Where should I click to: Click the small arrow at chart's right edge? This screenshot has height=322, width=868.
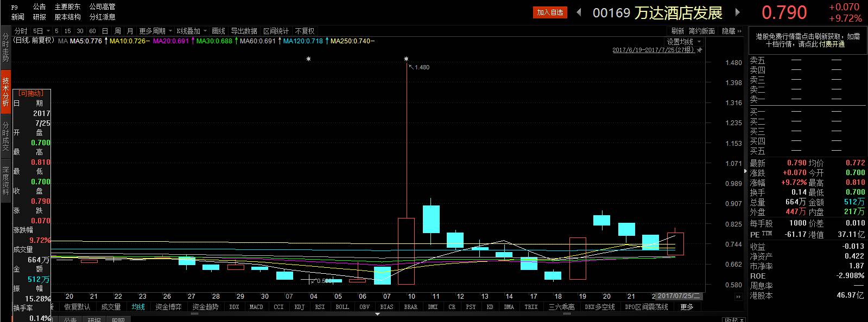click(746, 171)
